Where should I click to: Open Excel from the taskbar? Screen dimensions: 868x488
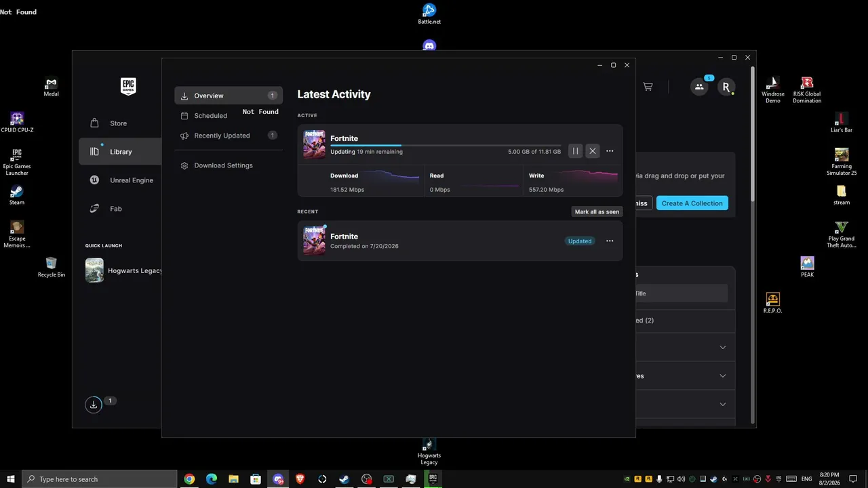click(x=389, y=479)
